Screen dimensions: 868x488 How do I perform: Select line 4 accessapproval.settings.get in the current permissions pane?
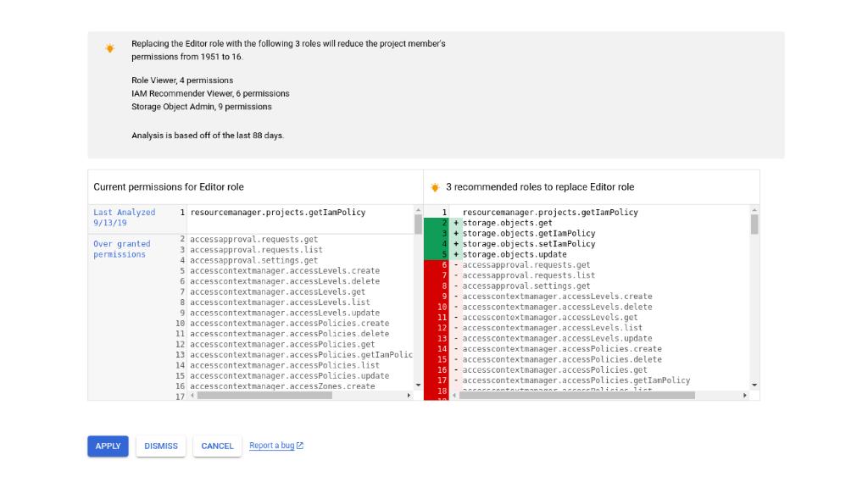(x=254, y=261)
